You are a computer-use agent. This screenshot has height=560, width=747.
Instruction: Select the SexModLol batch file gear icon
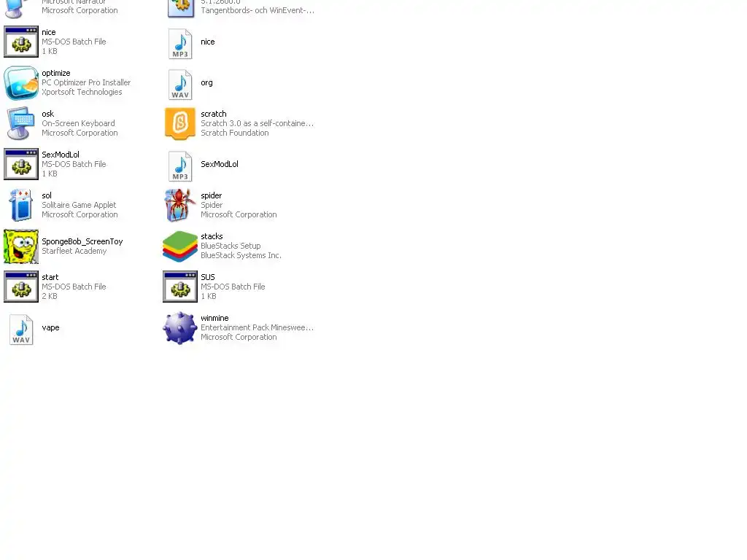point(21,164)
